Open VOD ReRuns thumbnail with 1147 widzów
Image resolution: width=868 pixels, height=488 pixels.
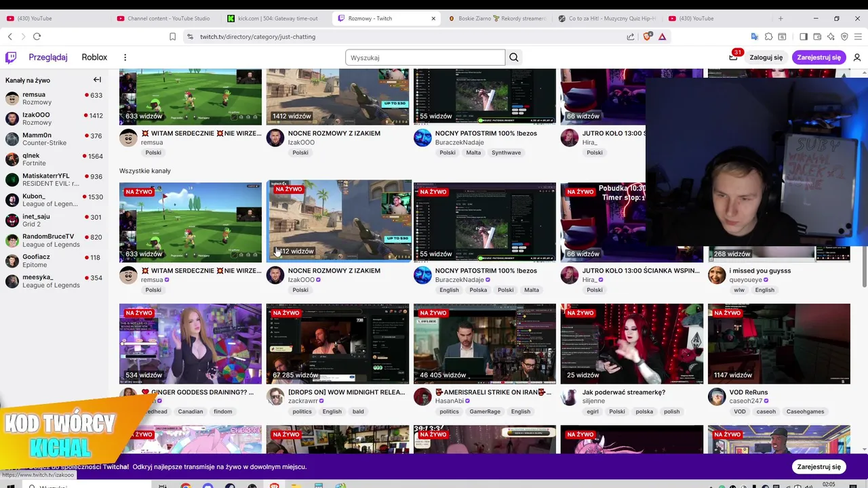click(x=779, y=344)
